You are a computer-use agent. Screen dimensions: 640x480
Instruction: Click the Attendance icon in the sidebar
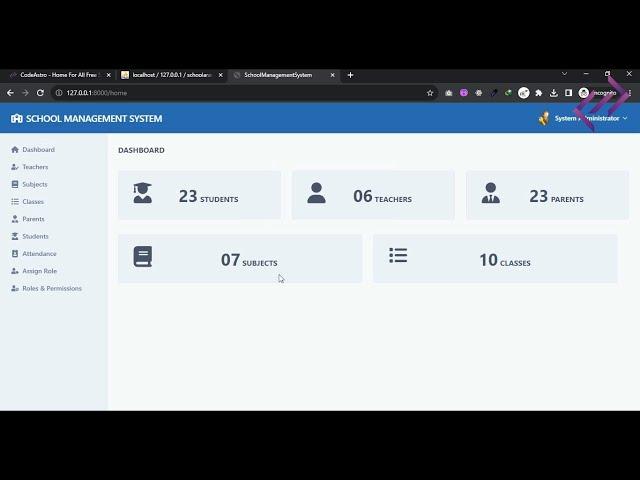coord(15,254)
